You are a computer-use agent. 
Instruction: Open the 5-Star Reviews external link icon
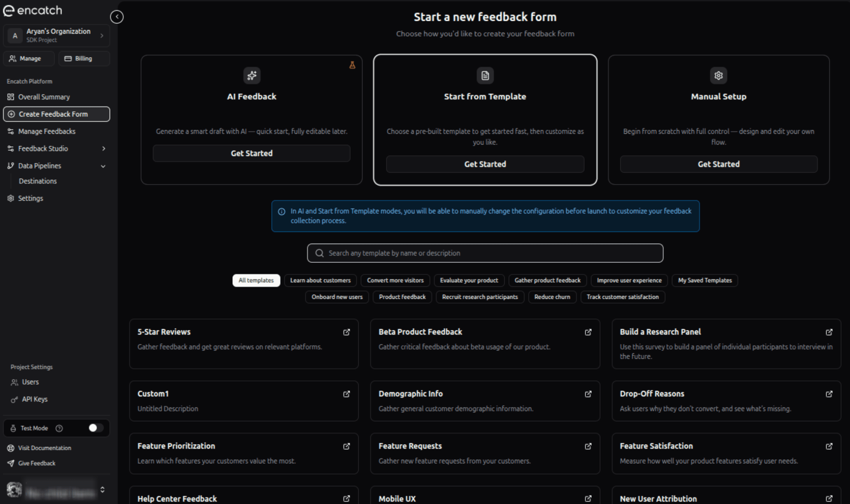(x=346, y=332)
